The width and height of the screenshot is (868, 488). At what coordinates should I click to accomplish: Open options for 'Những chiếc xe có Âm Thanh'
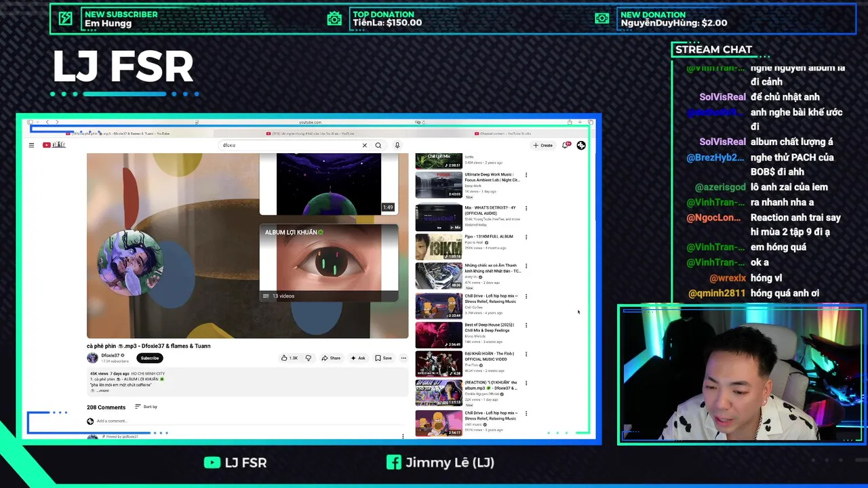526,266
